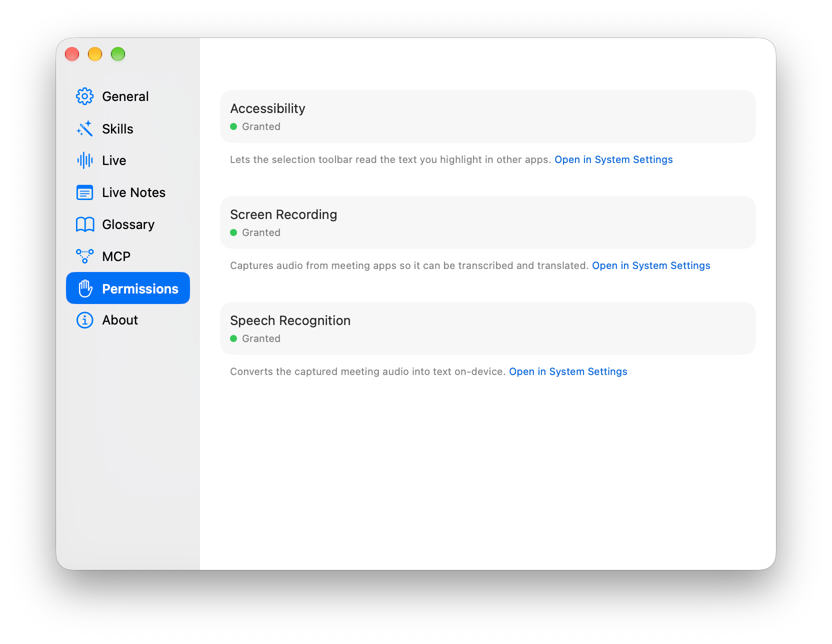
Task: Click green status dot under Speech Recognition
Action: (x=233, y=338)
